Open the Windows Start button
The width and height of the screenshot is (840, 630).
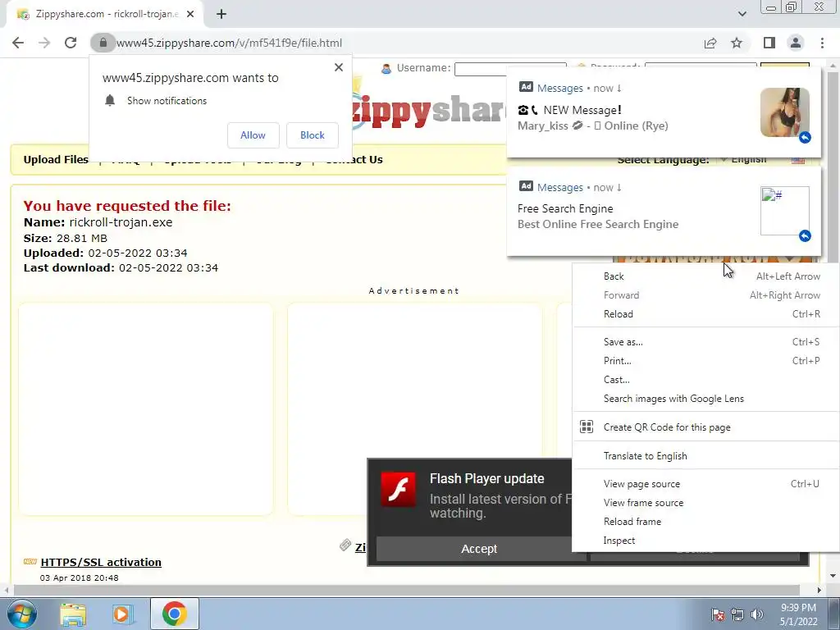(x=22, y=614)
